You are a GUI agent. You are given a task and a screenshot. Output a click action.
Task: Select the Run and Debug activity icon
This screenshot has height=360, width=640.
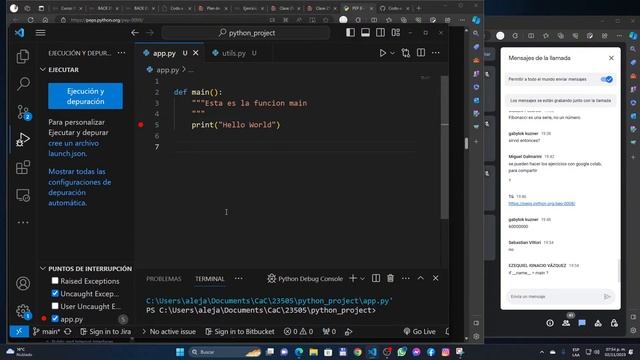[x=23, y=140]
